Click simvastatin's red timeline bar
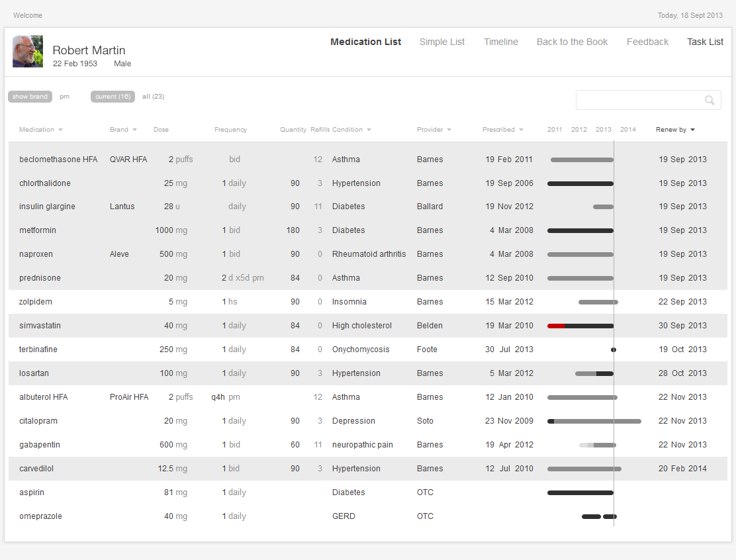This screenshot has height=560, width=736. pyautogui.click(x=556, y=326)
